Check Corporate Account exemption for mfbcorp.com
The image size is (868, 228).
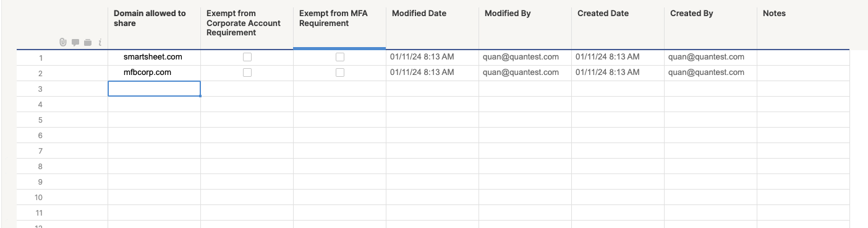(x=247, y=72)
